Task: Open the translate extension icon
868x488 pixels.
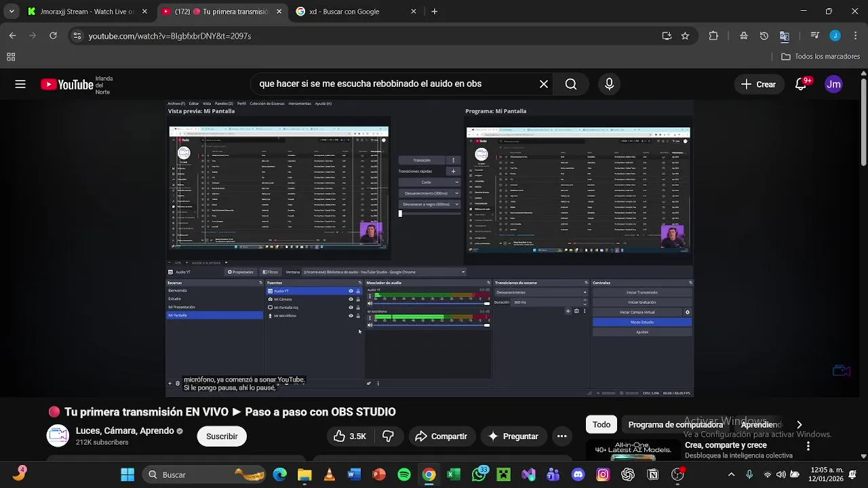Action: (785, 36)
